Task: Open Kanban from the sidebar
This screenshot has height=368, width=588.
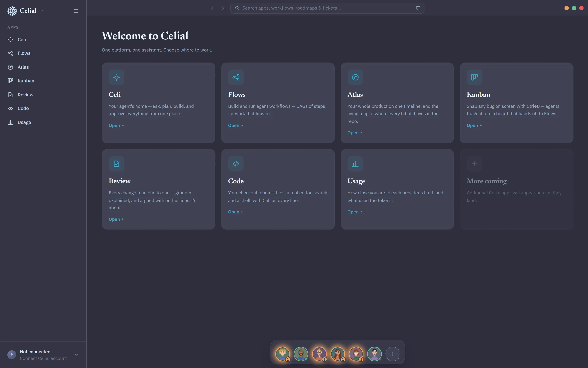Action: pyautogui.click(x=43, y=81)
